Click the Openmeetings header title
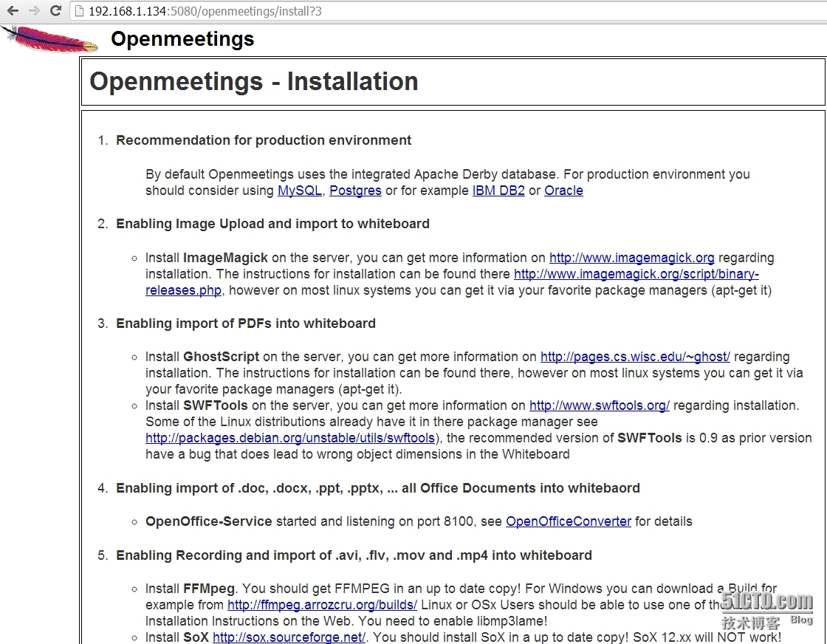Image resolution: width=827 pixels, height=644 pixels. (x=182, y=39)
